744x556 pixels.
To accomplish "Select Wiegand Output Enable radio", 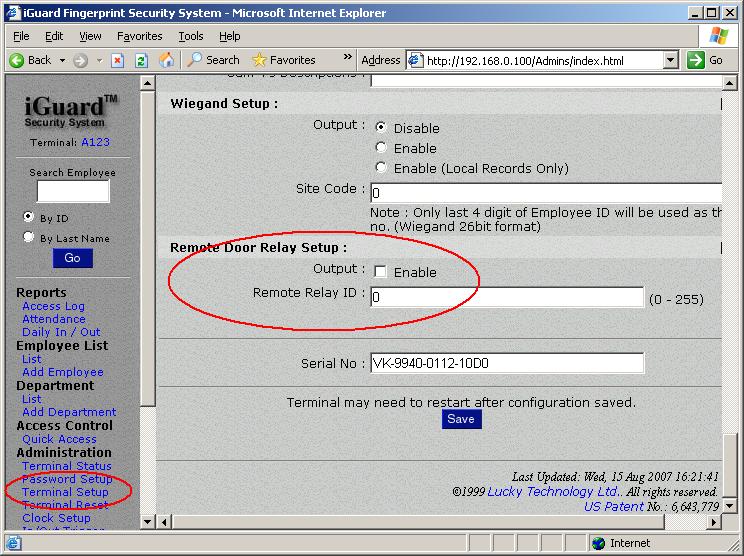I will point(381,148).
